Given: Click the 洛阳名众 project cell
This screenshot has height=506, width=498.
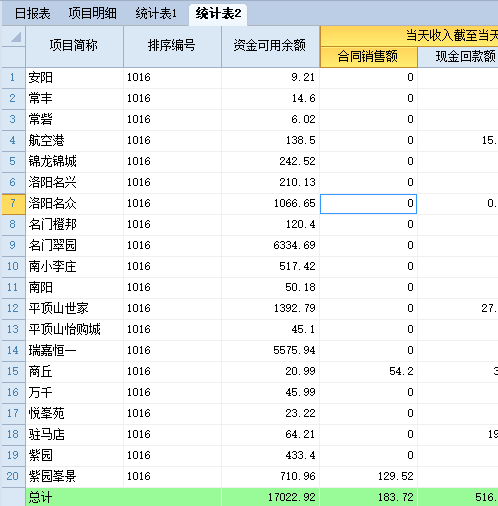Looking at the screenshot, I should click(x=74, y=204).
